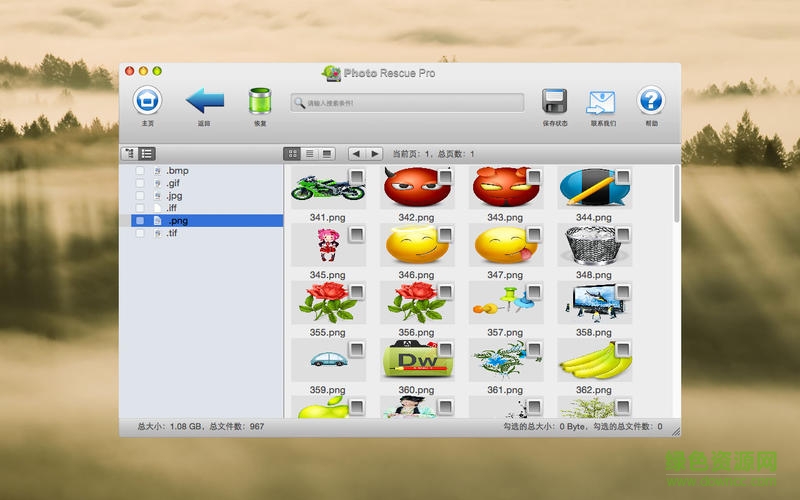Tick the checkbox on 355.png thumbnail
Image resolution: width=800 pixels, height=500 pixels.
[357, 292]
